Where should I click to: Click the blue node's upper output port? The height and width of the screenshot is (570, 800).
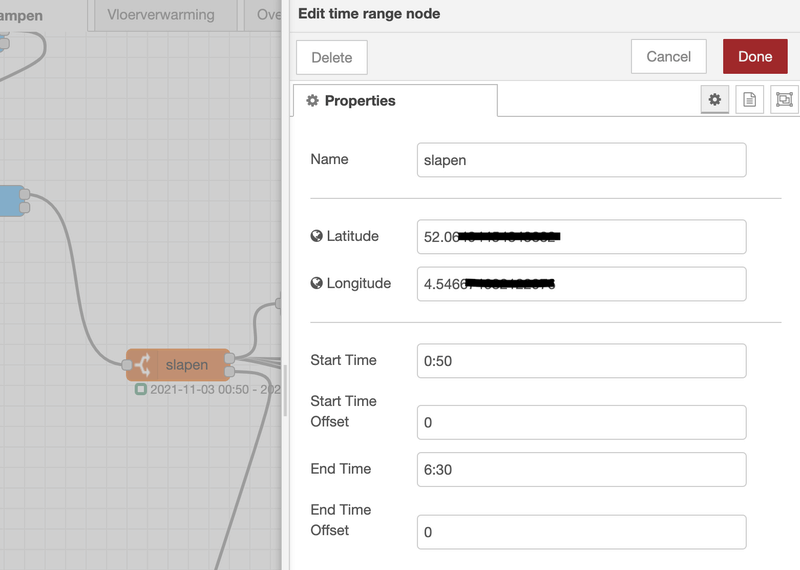(x=24, y=194)
